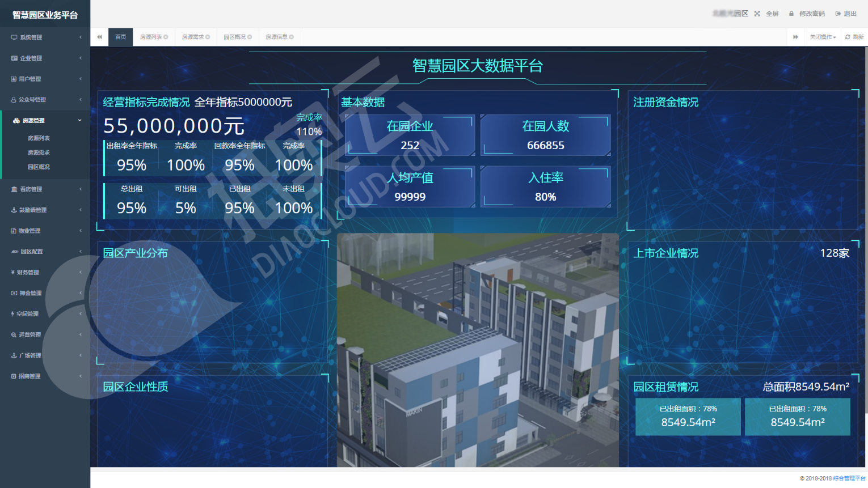Image resolution: width=868 pixels, height=488 pixels.
Task: Collapse the 房源管理 menu section
Action: click(x=45, y=121)
